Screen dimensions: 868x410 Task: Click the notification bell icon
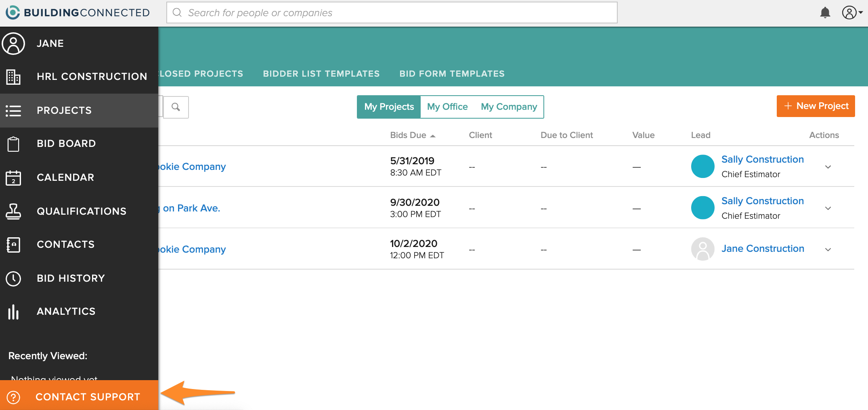825,13
